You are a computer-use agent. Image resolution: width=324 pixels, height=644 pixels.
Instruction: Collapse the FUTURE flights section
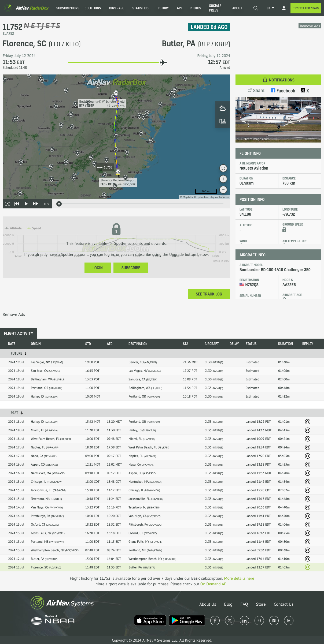19,353
